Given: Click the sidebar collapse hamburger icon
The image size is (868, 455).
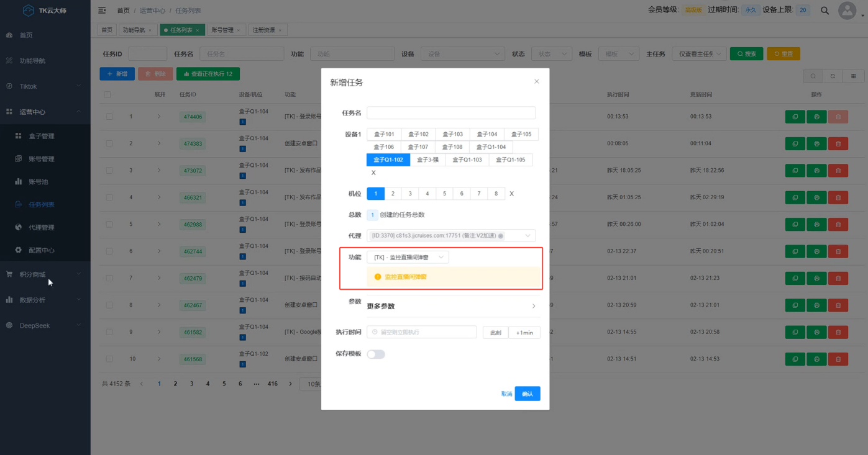Looking at the screenshot, I should pos(101,10).
